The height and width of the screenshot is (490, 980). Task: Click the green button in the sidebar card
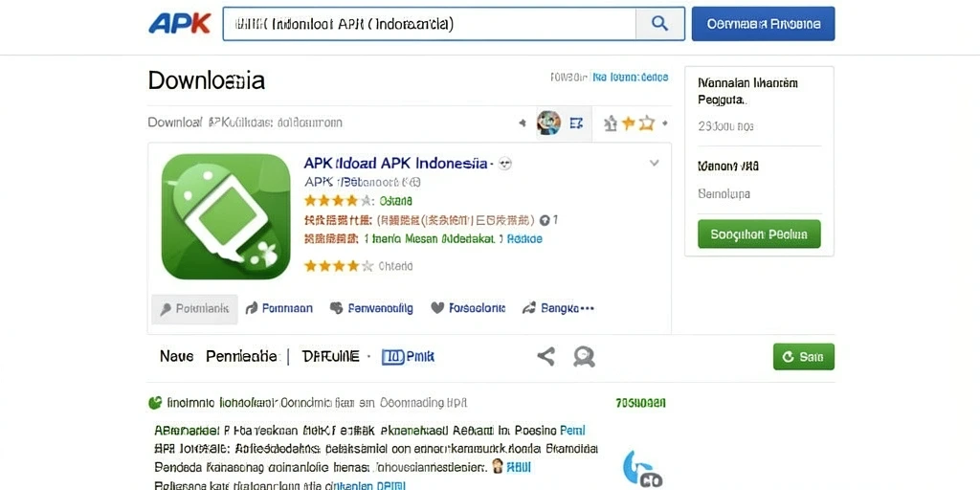[x=759, y=234]
